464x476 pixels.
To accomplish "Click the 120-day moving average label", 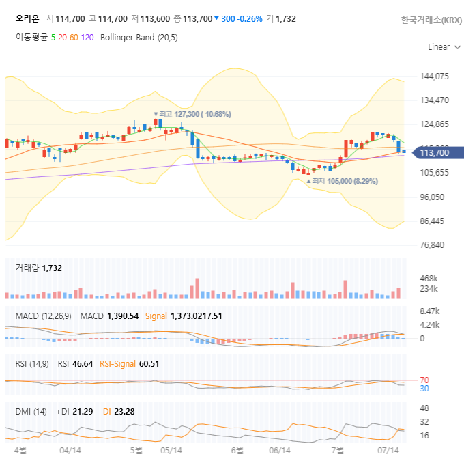I will 87,38.
